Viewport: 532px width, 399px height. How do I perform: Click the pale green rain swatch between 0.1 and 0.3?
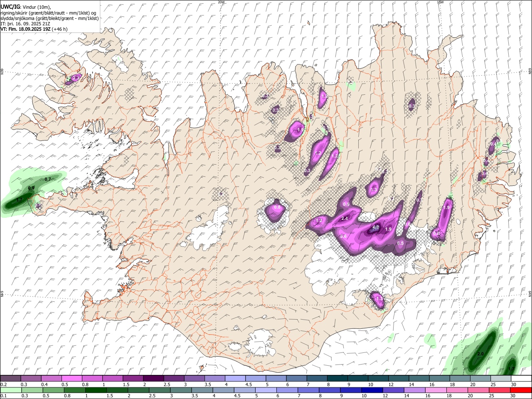[11, 389]
